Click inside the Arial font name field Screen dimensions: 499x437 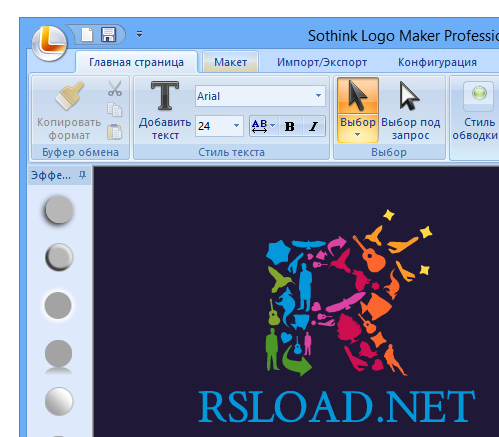click(x=255, y=96)
